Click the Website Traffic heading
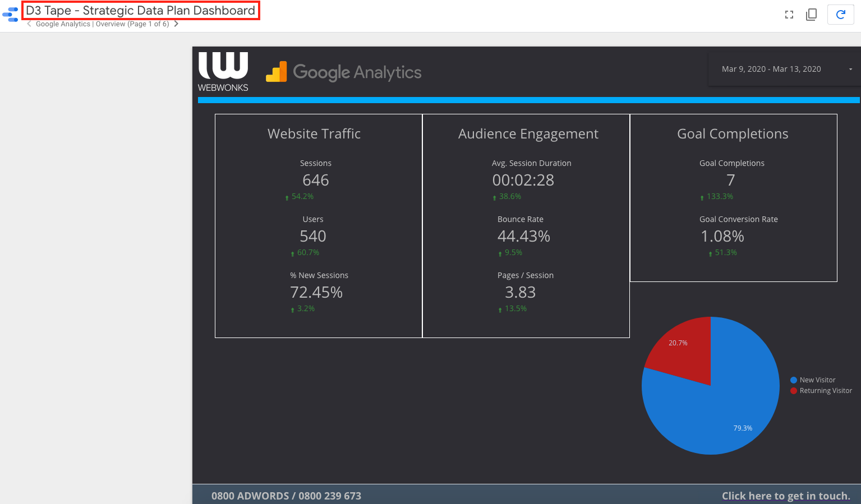This screenshot has width=861, height=504. (314, 134)
